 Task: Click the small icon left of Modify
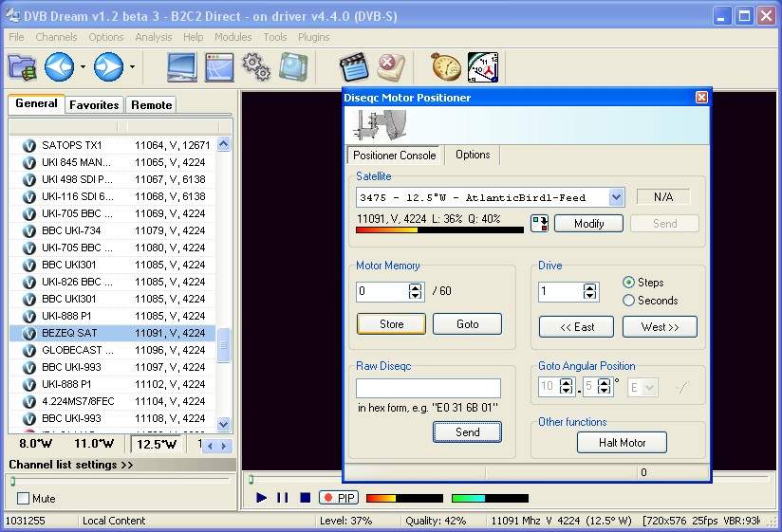(x=539, y=224)
